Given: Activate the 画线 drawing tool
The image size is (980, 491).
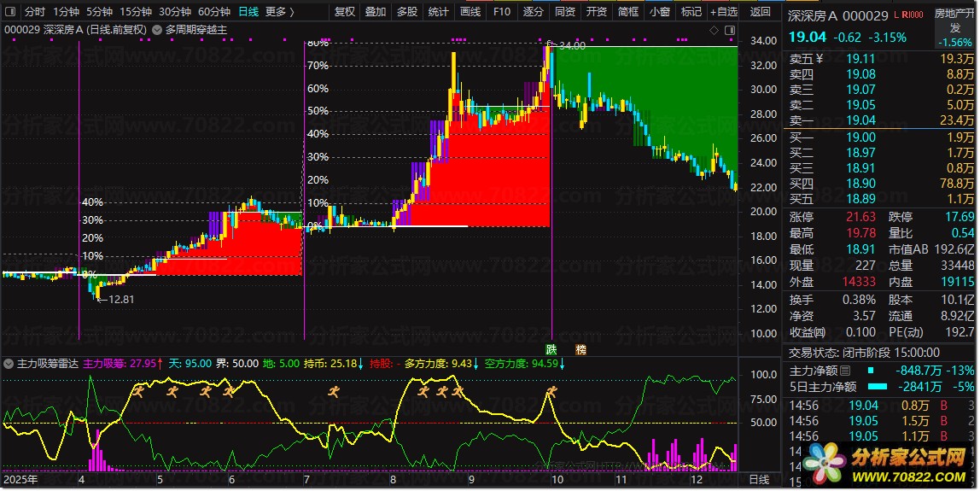Looking at the screenshot, I should pyautogui.click(x=470, y=11).
